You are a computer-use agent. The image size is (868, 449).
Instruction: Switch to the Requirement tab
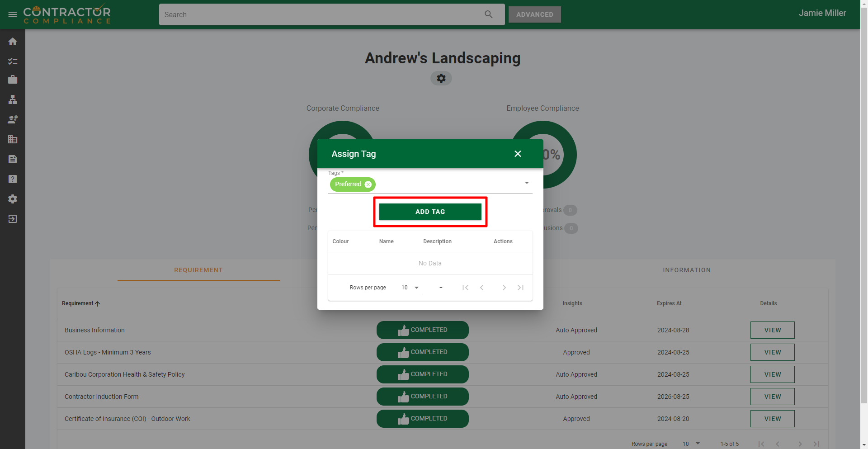198,270
